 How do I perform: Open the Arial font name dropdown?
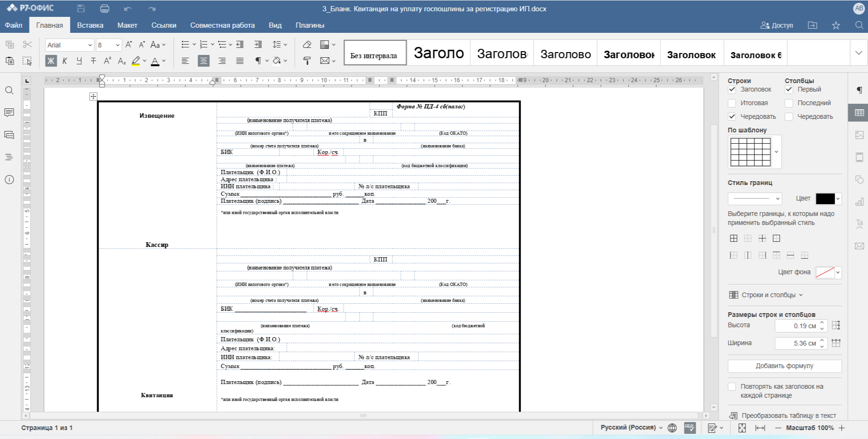tap(90, 45)
